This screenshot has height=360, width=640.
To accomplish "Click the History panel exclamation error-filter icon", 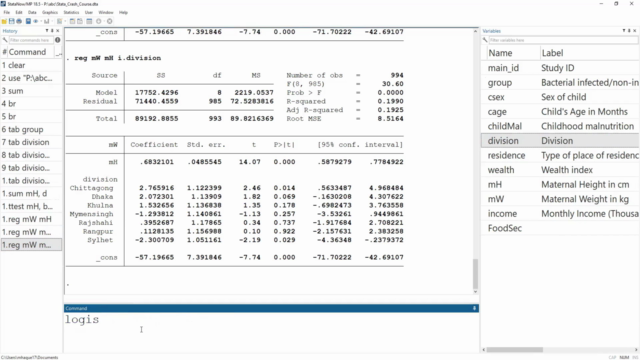I will click(58, 40).
